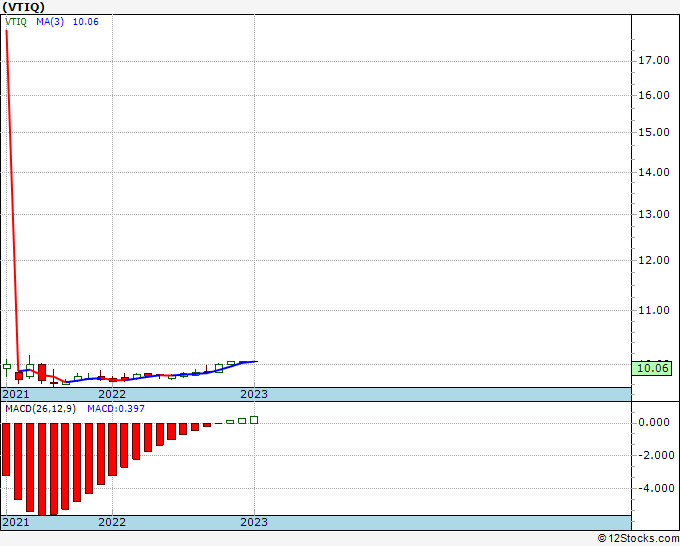Click the blue 10.06 moving average value
This screenshot has height=546, width=680.
85,22
